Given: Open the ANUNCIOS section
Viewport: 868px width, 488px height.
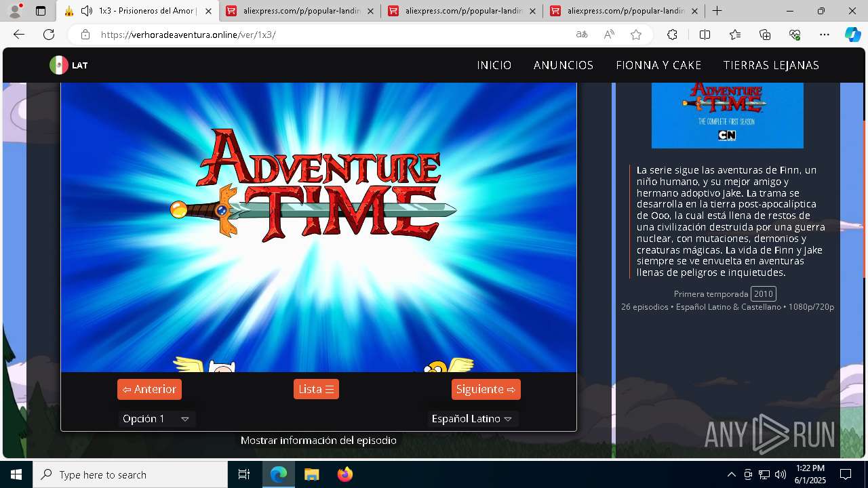Looking at the screenshot, I should 564,65.
